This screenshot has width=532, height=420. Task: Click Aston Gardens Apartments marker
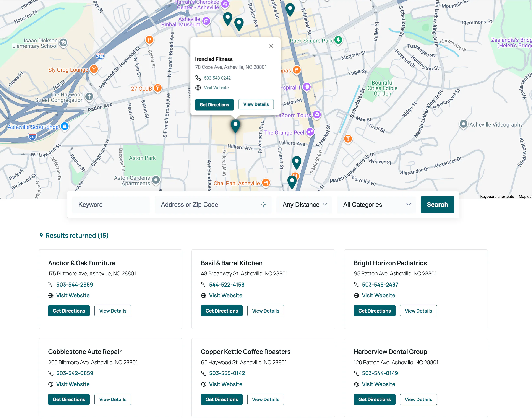156,180
